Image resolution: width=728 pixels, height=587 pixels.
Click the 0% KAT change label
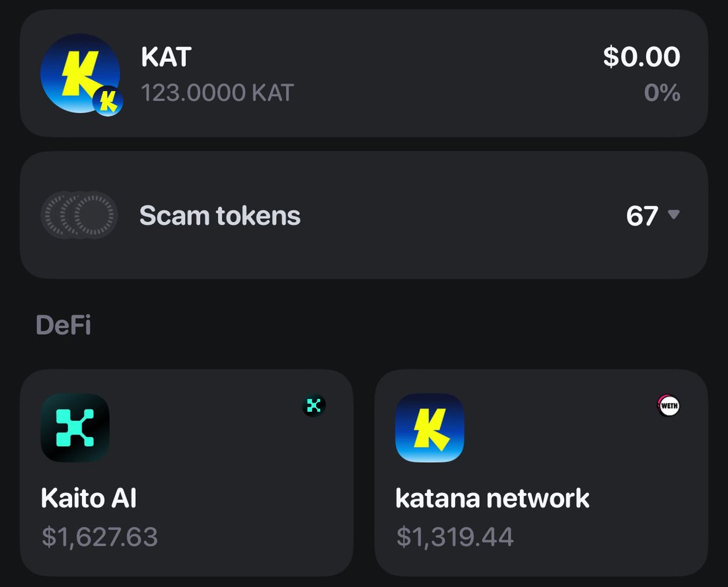pyautogui.click(x=662, y=93)
